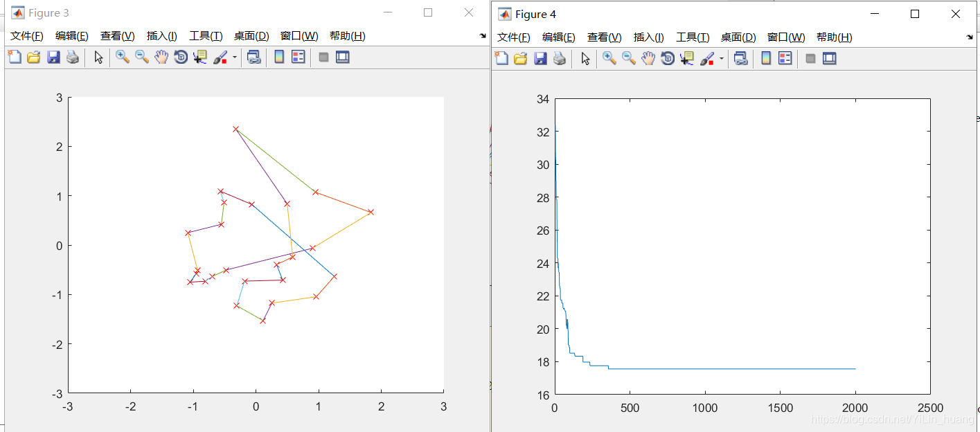This screenshot has width=980, height=432.
Task: Open 插入(I) menu in Figure 4
Action: (x=649, y=37)
